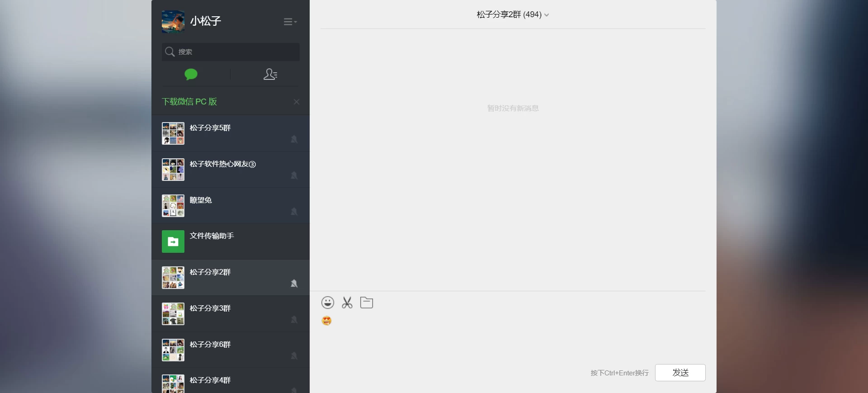This screenshot has width=868, height=393.
Task: Click the 发送 send button
Action: pyautogui.click(x=680, y=373)
